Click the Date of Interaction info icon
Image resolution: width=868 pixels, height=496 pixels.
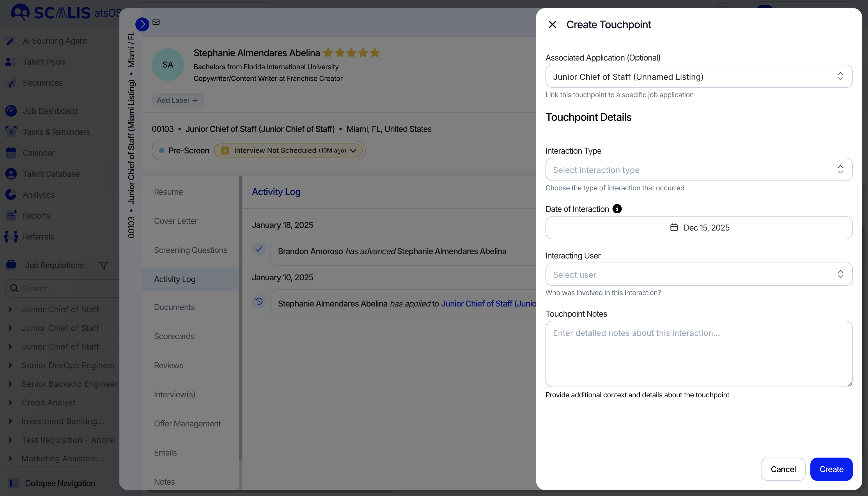(x=617, y=209)
